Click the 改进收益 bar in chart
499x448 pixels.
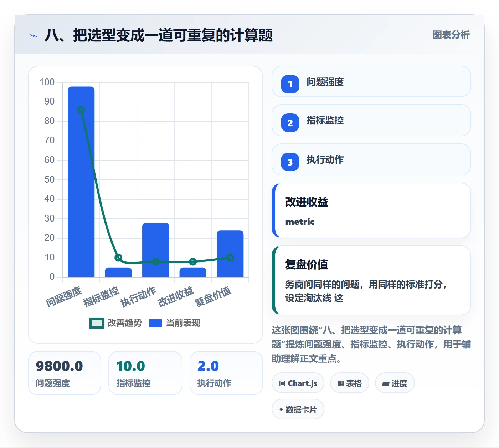193,272
